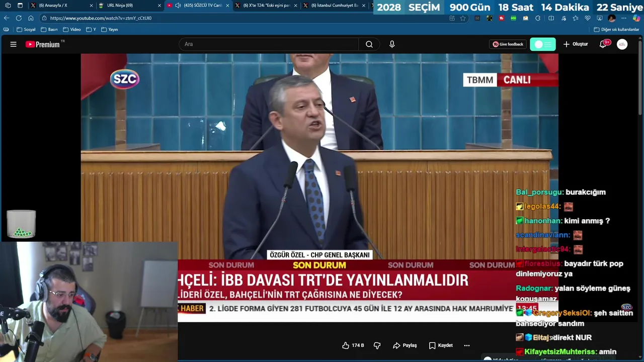Screen dimensions: 644x362
Task: Open Copilot sidebar
Action: (x=636, y=18)
